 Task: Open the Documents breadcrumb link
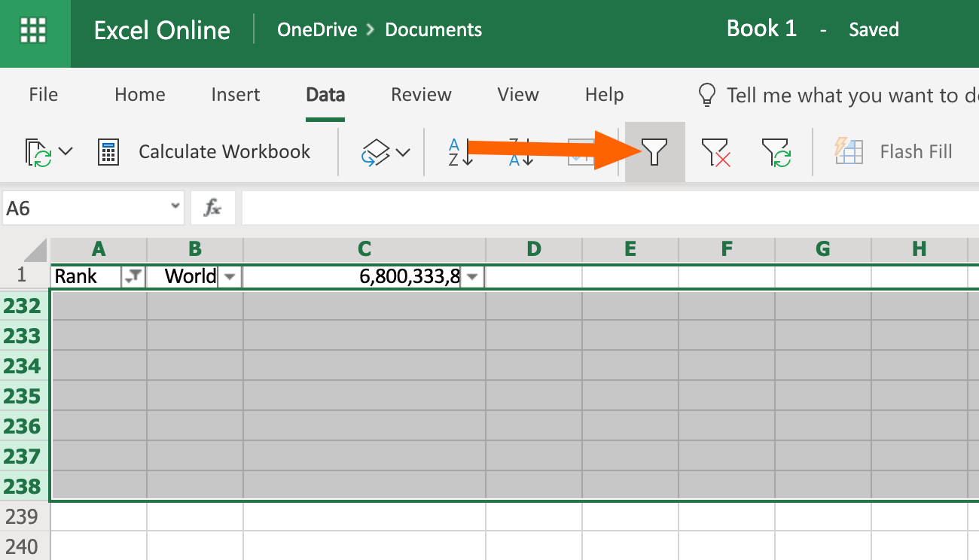point(433,29)
